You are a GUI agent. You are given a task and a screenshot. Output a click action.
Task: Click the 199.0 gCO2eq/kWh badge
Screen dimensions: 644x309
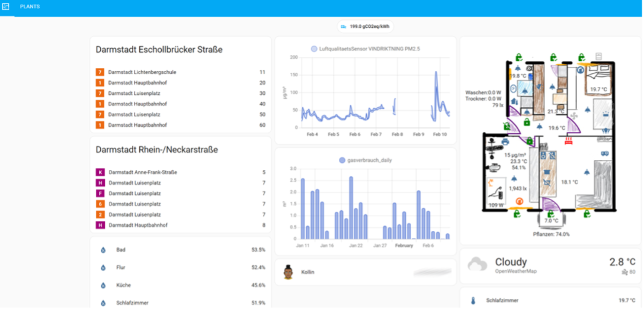point(365,26)
